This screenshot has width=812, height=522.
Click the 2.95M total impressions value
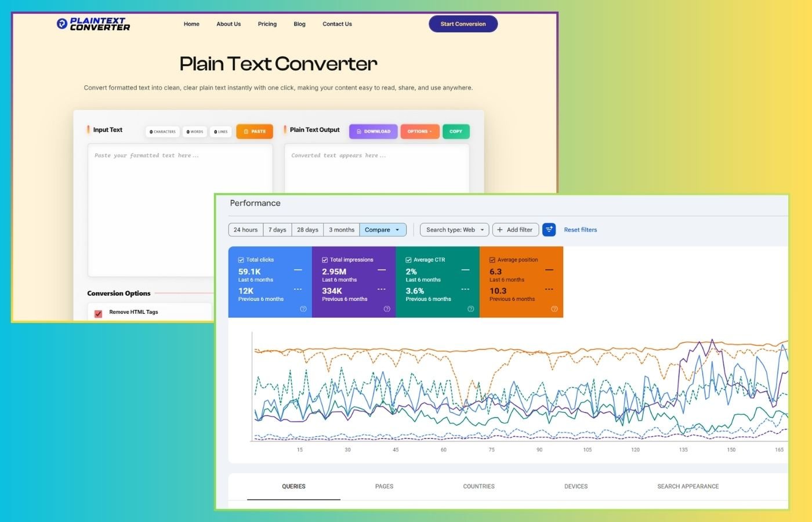(334, 271)
